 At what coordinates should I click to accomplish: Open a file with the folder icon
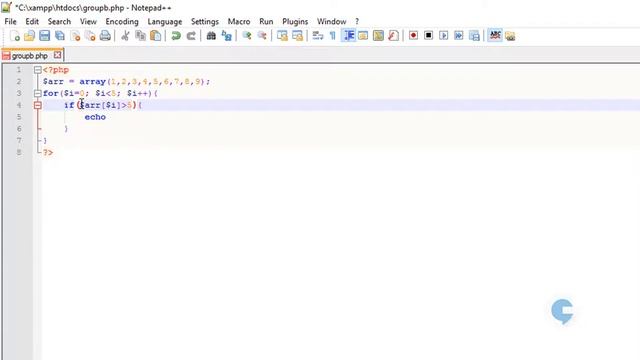pos(29,36)
